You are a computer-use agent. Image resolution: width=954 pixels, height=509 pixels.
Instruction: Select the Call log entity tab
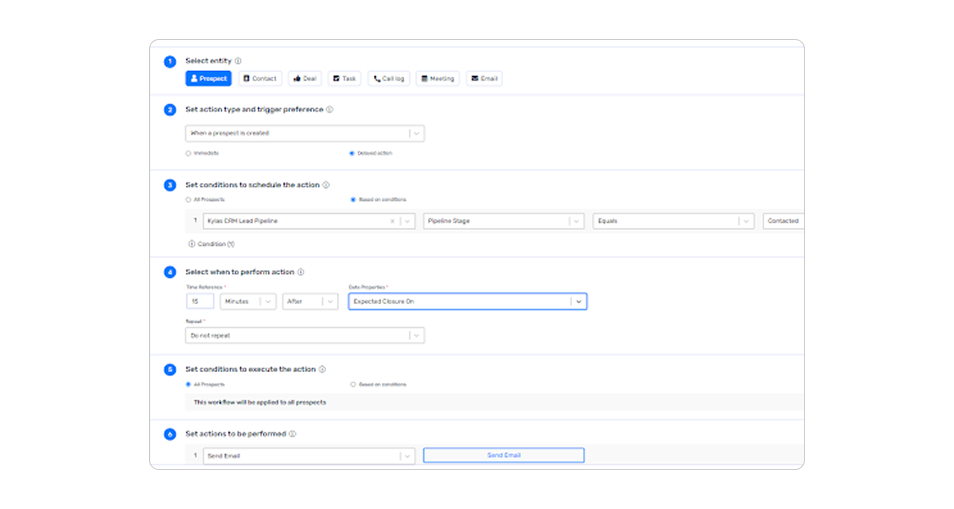389,78
